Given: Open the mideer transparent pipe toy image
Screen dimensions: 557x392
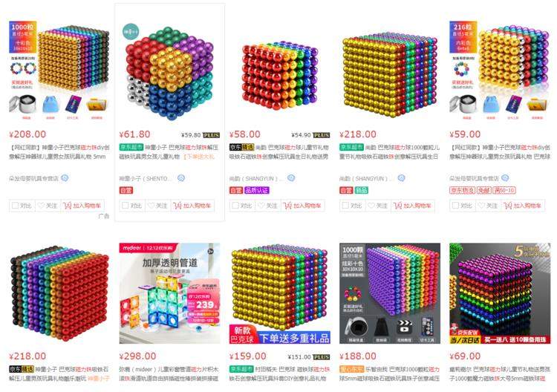Looking at the screenshot, I should pyautogui.click(x=170, y=293).
